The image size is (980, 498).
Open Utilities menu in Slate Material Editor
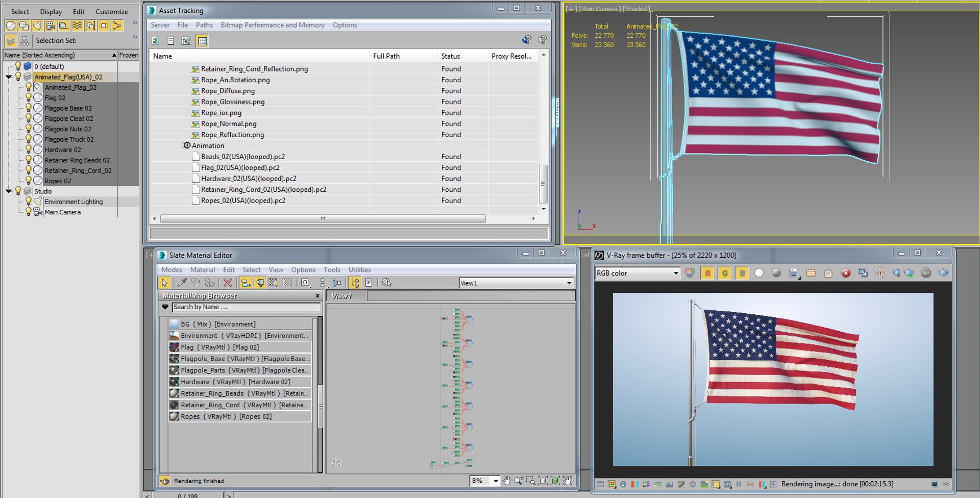pyautogui.click(x=359, y=270)
